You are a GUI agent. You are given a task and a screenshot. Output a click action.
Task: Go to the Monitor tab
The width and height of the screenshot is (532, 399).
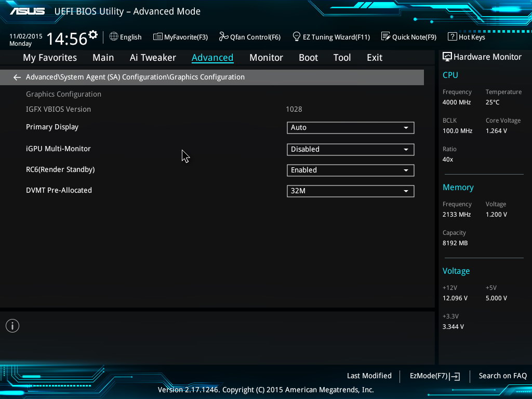(x=266, y=58)
